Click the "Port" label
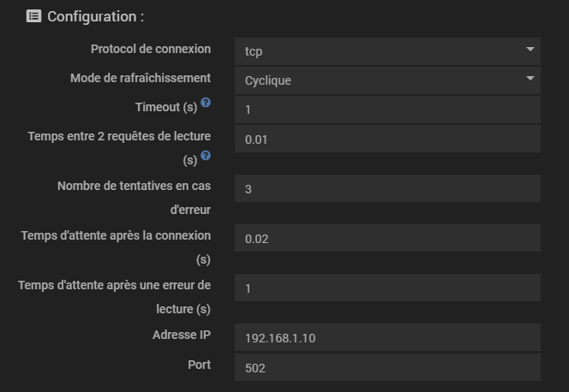The image size is (569, 392). [x=199, y=365]
